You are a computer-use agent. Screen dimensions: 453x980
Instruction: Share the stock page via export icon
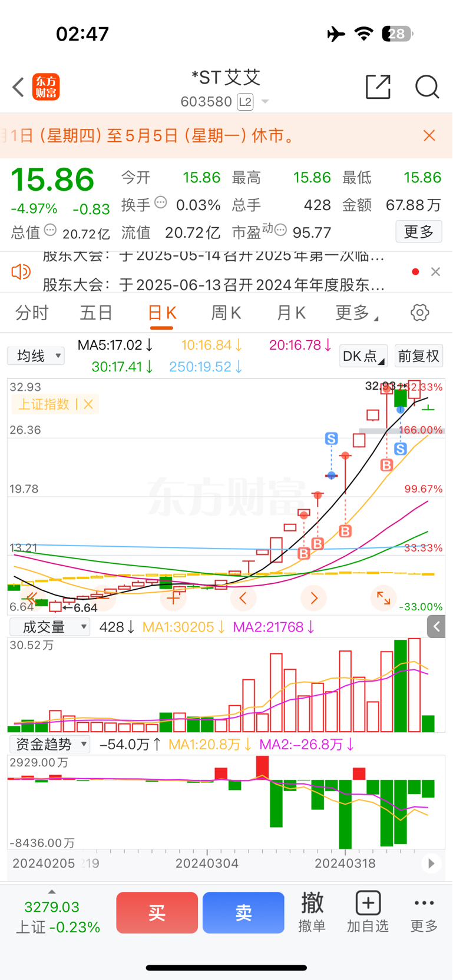378,87
